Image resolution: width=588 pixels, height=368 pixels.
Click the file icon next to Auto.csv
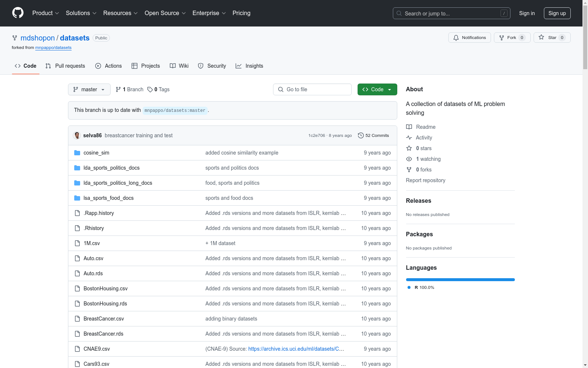(77, 258)
